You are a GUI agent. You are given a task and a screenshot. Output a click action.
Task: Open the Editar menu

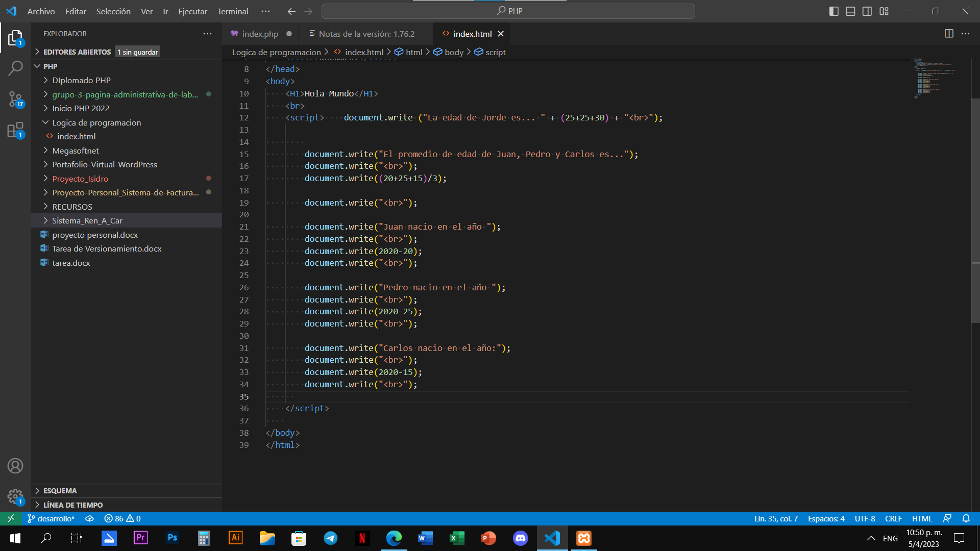click(x=76, y=11)
